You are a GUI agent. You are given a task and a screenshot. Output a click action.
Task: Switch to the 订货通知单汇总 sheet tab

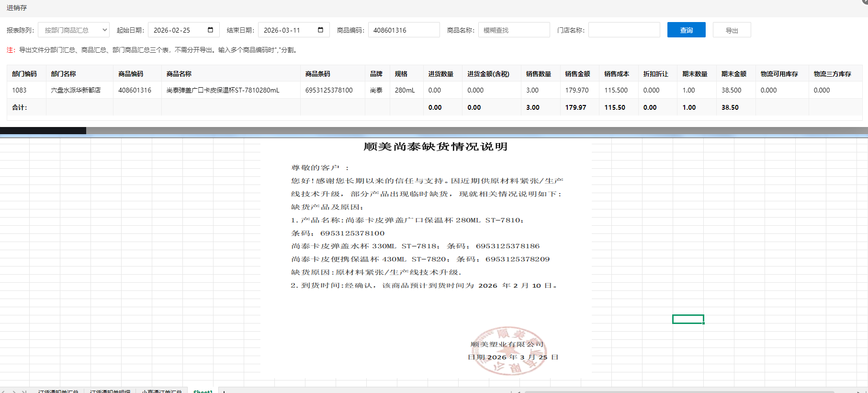[x=58, y=391]
